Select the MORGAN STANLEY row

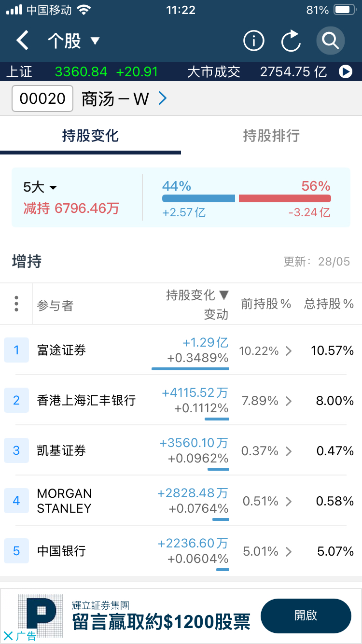(181, 501)
